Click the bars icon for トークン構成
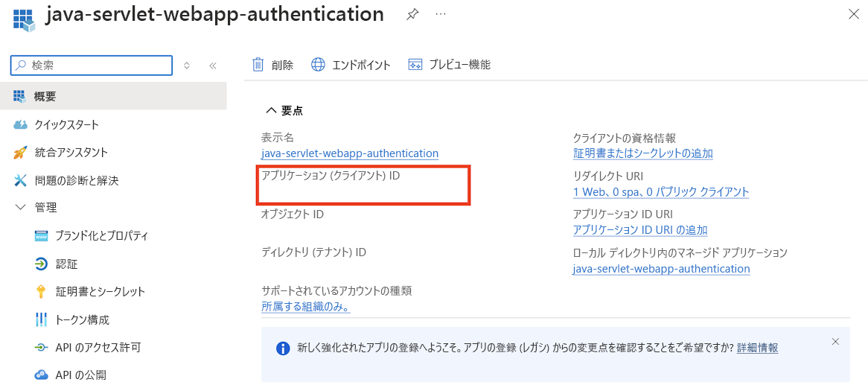This screenshot has height=385, width=868. pos(41,319)
